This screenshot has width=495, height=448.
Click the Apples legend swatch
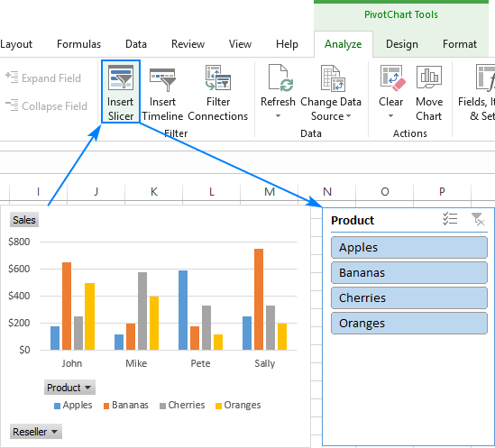[x=57, y=406]
